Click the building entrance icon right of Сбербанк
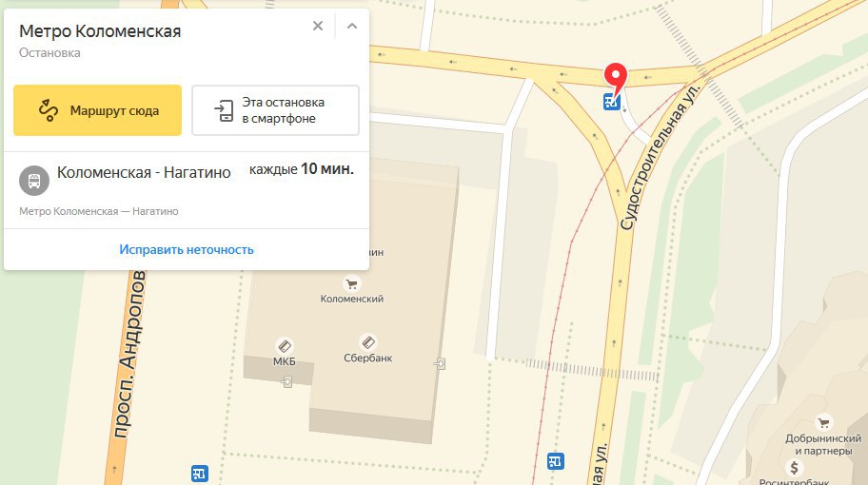 [x=440, y=364]
